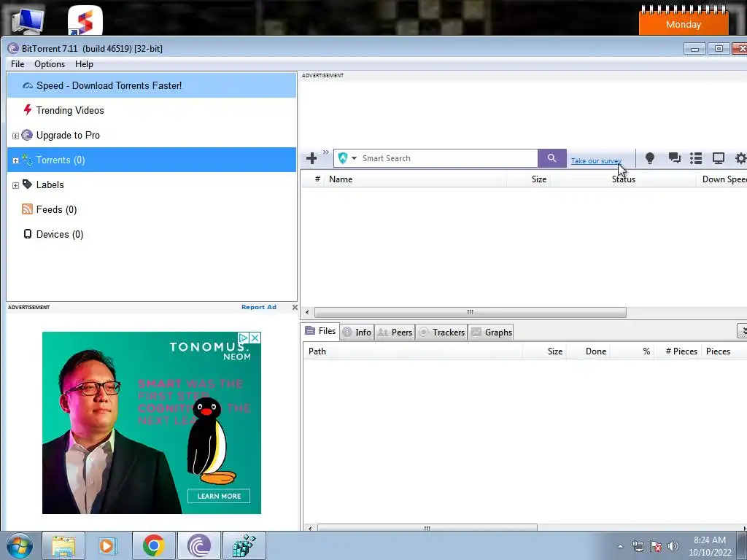The height and width of the screenshot is (560, 747).
Task: Click the purple search magnifier button
Action: (551, 158)
